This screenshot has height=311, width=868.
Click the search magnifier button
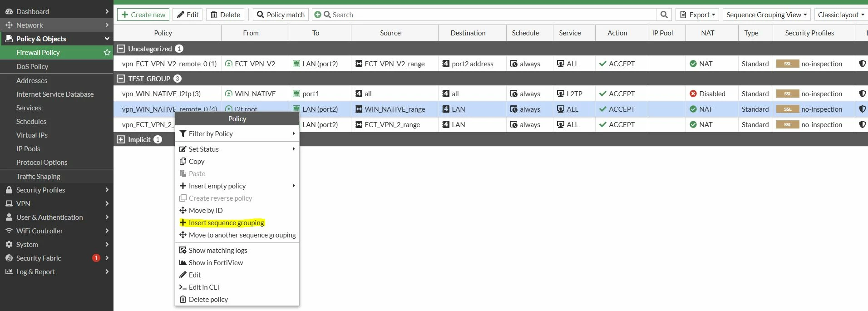[x=664, y=15]
